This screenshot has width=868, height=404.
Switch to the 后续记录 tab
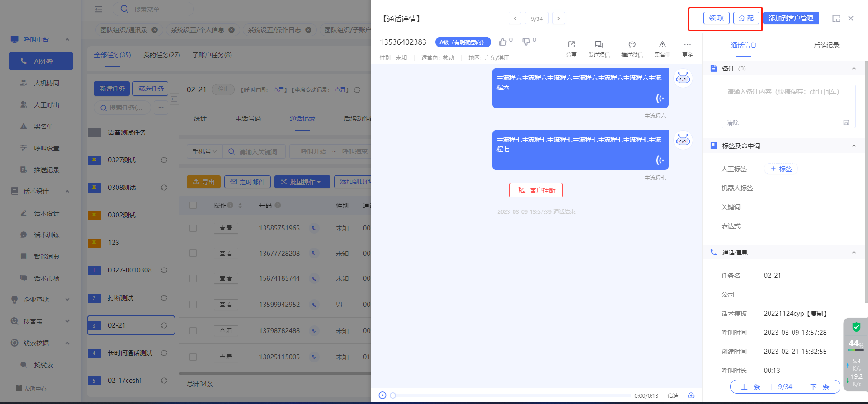coord(826,45)
